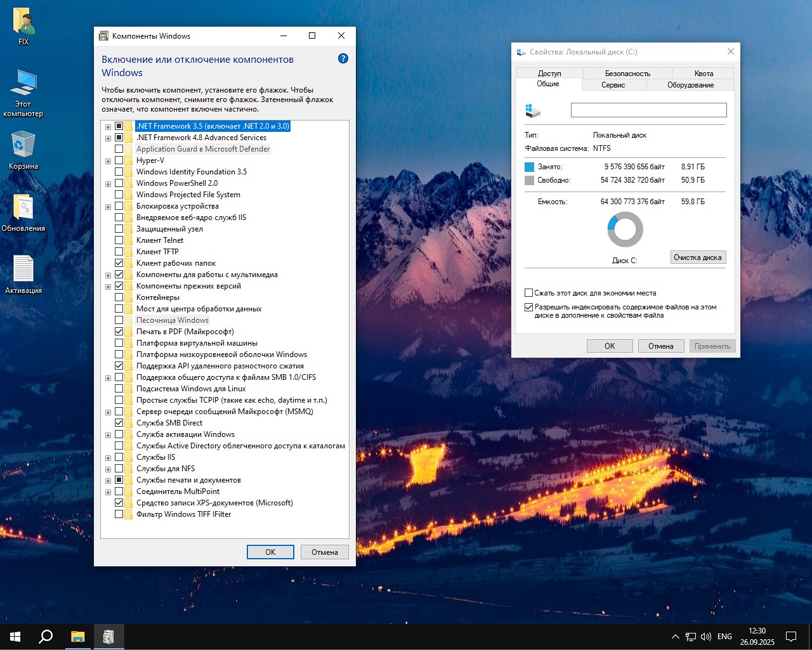Open the Windows Start menu
This screenshot has height=650, width=812.
point(15,637)
